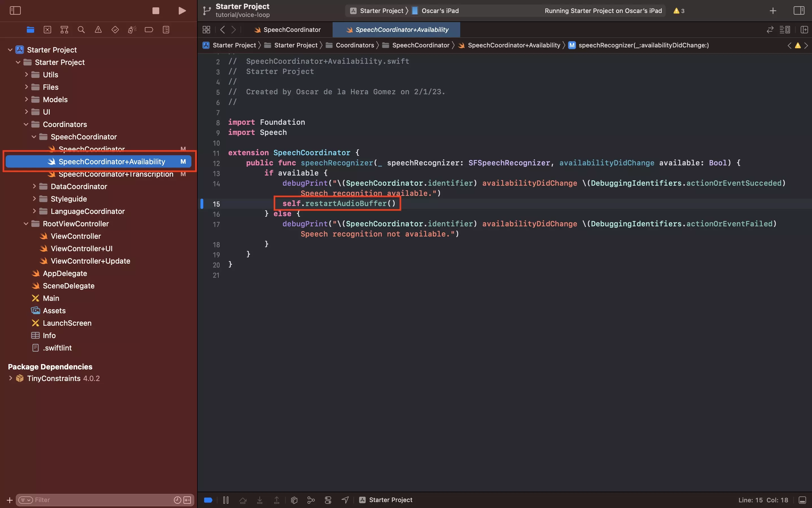Collapse the SpeechCoordinator folder

[x=34, y=137]
